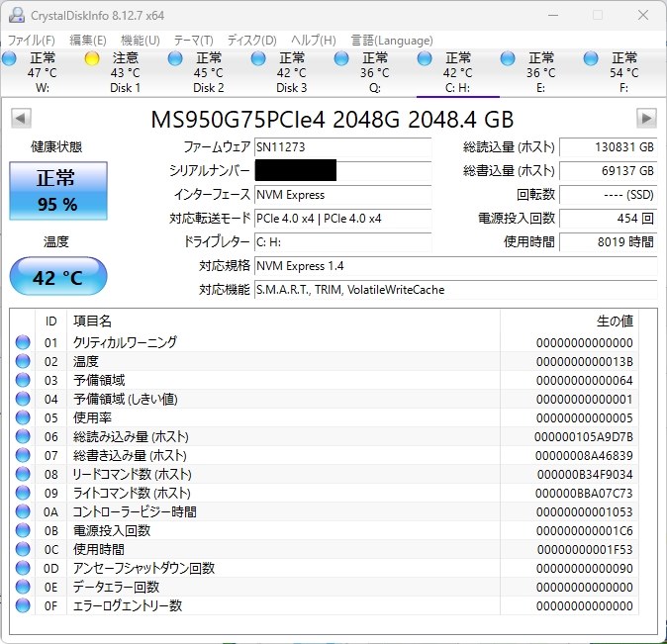This screenshot has width=667, height=644.
Task: Click the interface field NVM Express
Action: point(342,195)
